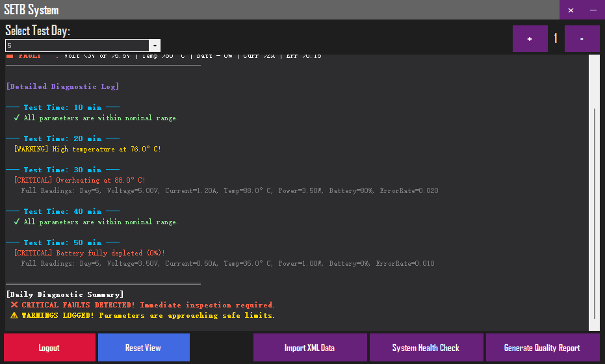This screenshot has width=605, height=364.
Task: Click the 'Test Time: 10 min' header
Action: tap(62, 107)
